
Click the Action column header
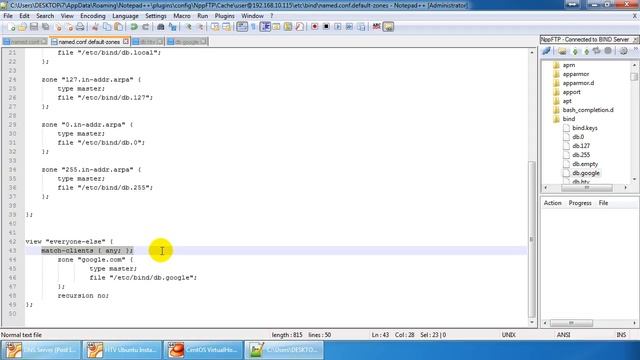(x=553, y=203)
